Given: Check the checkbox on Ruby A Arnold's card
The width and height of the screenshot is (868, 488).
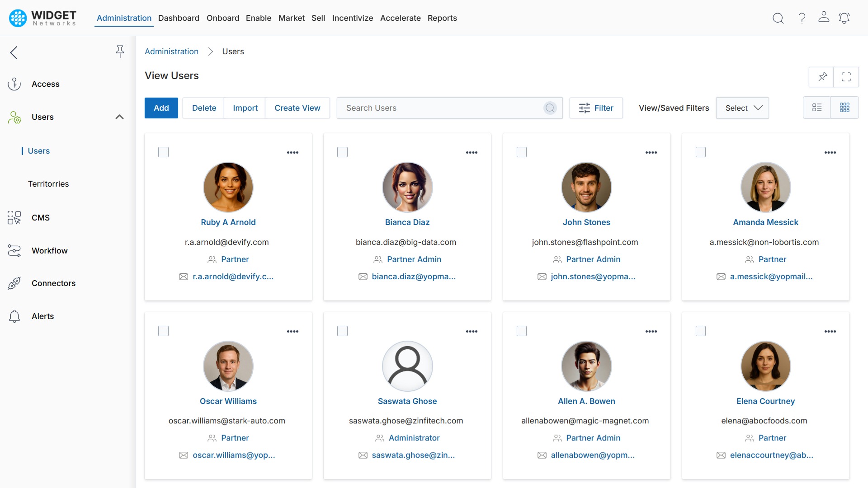Looking at the screenshot, I should pyautogui.click(x=163, y=152).
